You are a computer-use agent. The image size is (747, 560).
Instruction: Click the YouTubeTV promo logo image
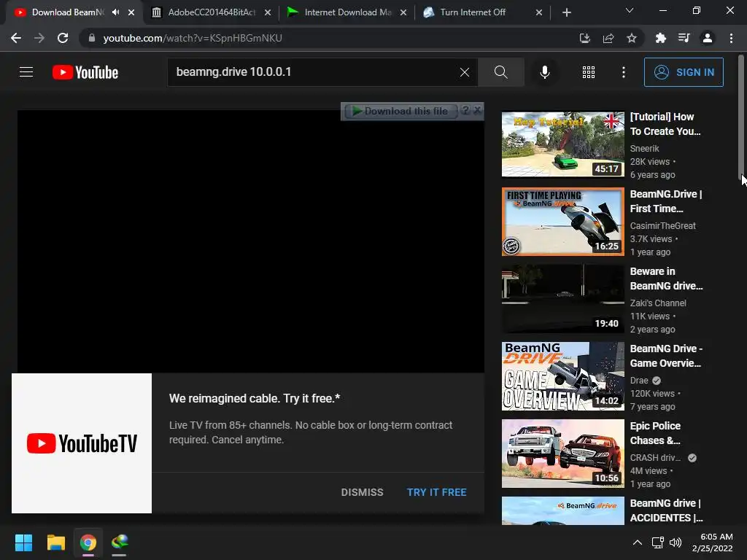pyautogui.click(x=82, y=443)
